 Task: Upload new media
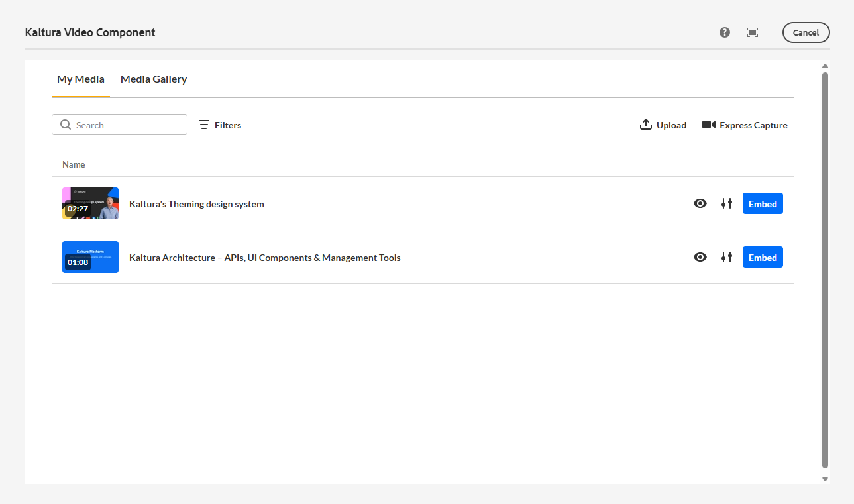pos(663,125)
